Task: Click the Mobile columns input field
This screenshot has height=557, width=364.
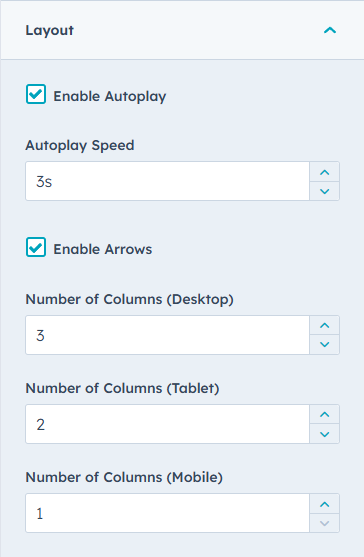Action: point(168,513)
